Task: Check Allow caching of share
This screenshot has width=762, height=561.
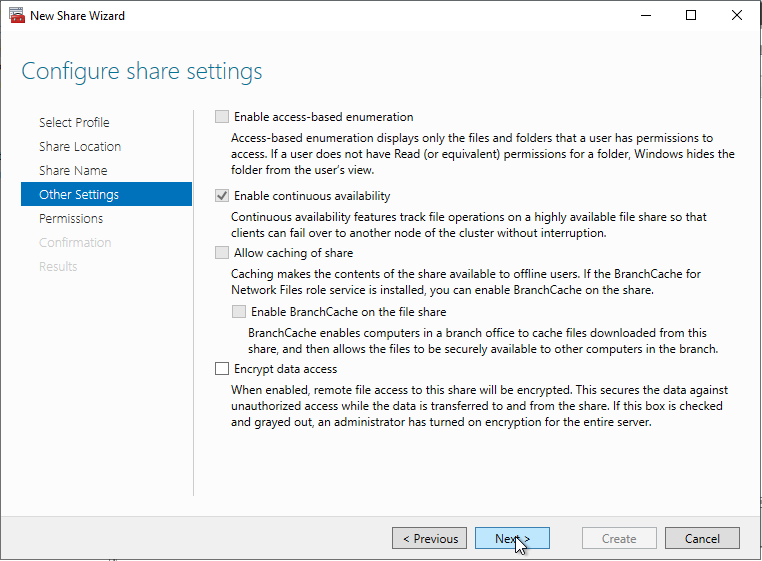Action: coord(222,253)
